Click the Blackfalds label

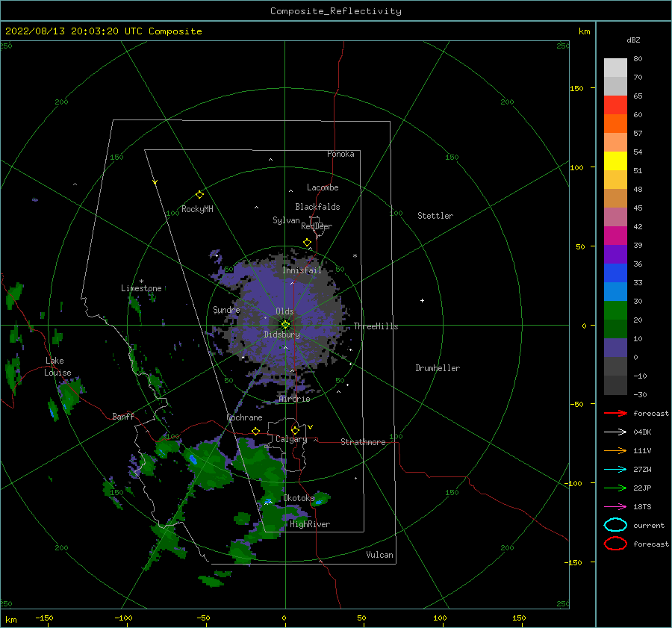317,207
